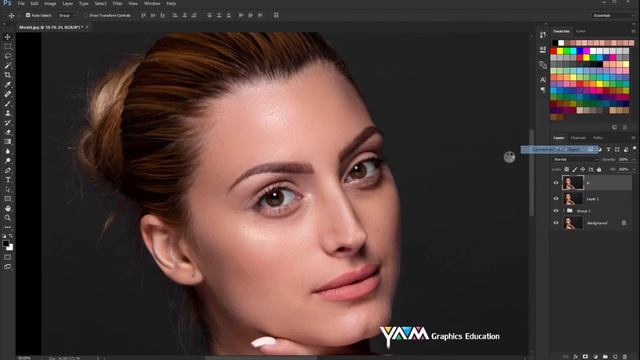Select the Rectangle shape tool
Image resolution: width=640 pixels, height=360 pixels.
(8, 199)
